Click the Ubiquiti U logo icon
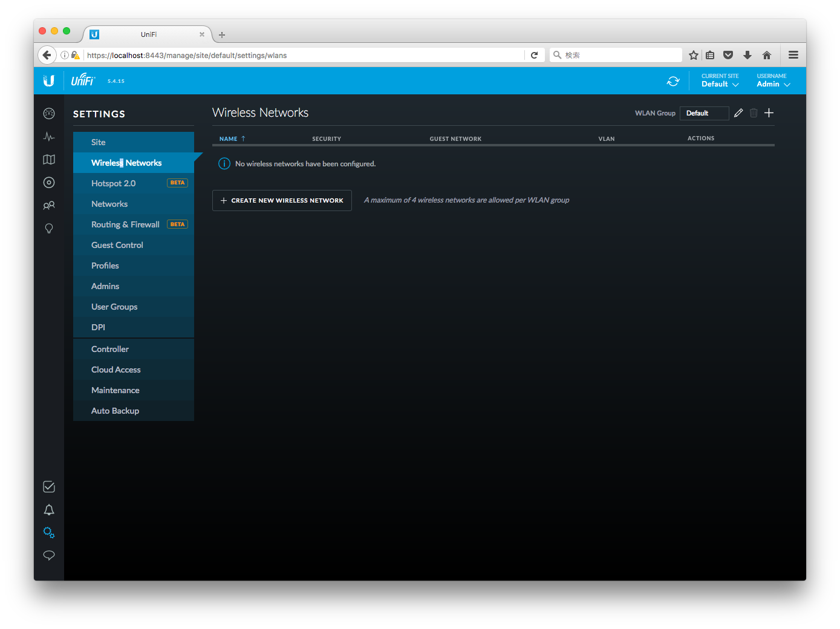The image size is (840, 629). pos(49,80)
